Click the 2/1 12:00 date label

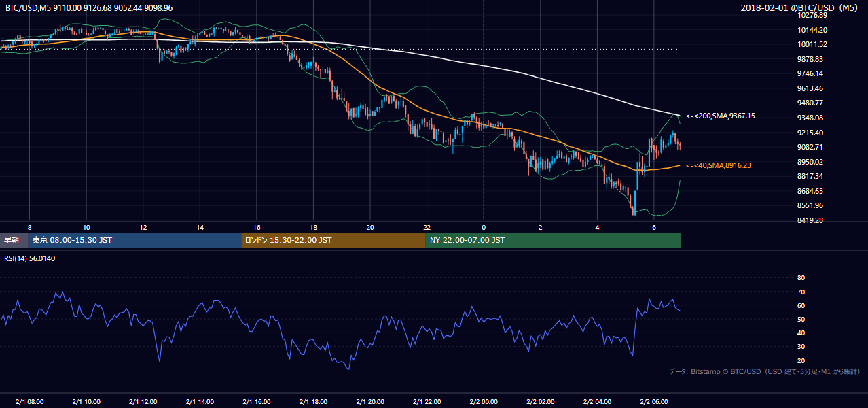pos(143,401)
